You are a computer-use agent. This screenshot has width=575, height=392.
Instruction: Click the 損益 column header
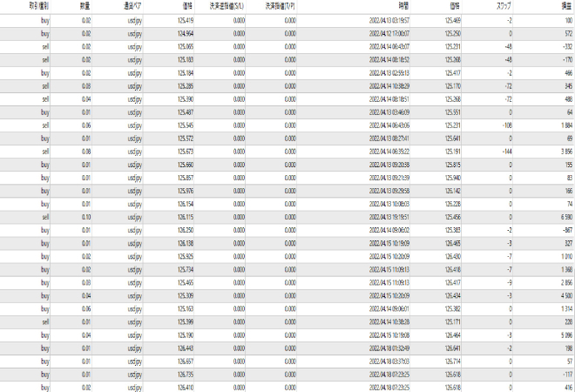[567, 6]
